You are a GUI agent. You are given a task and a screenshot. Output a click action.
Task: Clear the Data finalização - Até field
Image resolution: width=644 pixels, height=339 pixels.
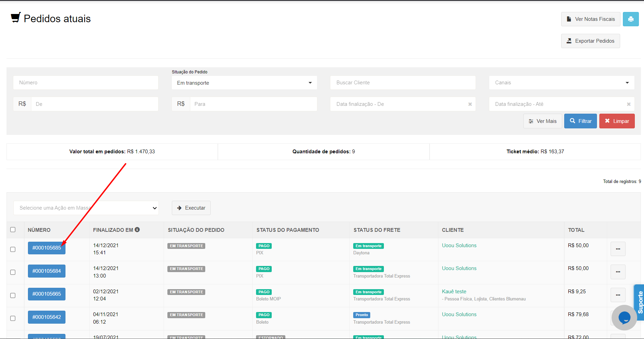click(x=629, y=104)
